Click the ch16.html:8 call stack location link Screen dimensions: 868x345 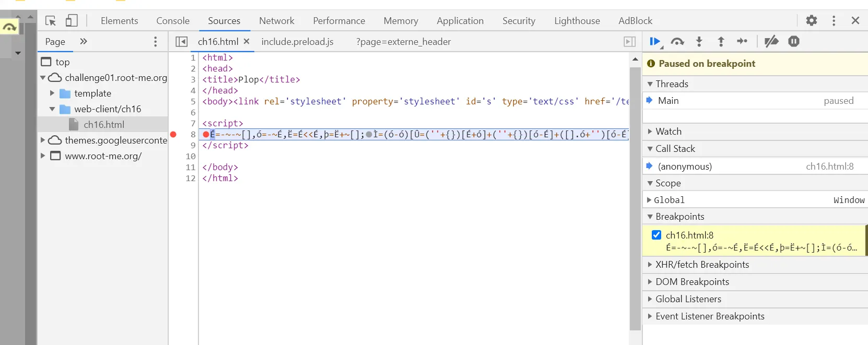point(829,166)
